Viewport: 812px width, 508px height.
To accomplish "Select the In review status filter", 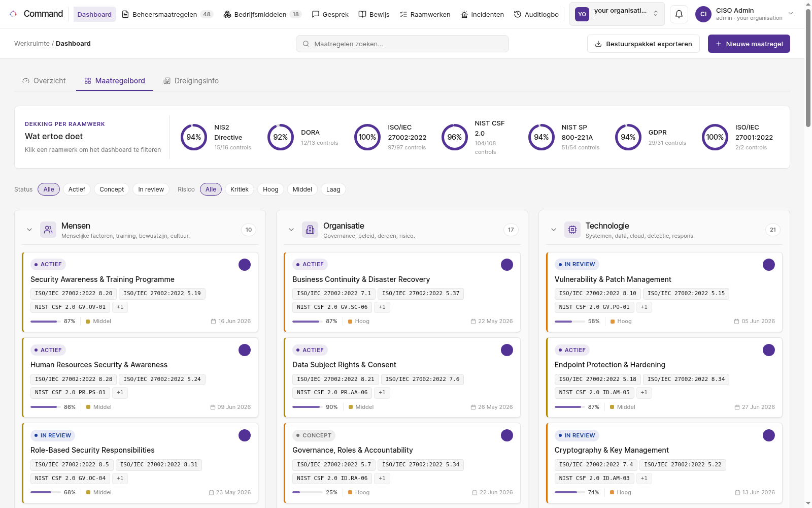I will [x=151, y=189].
